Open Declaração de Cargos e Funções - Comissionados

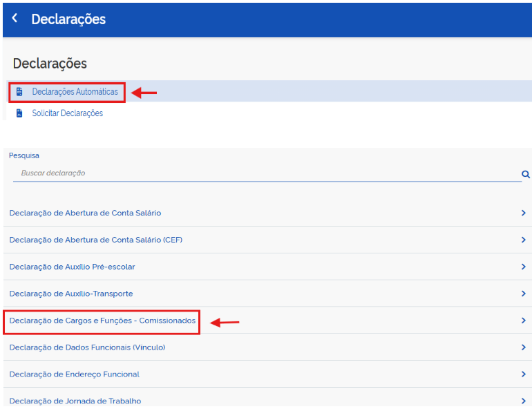102,321
